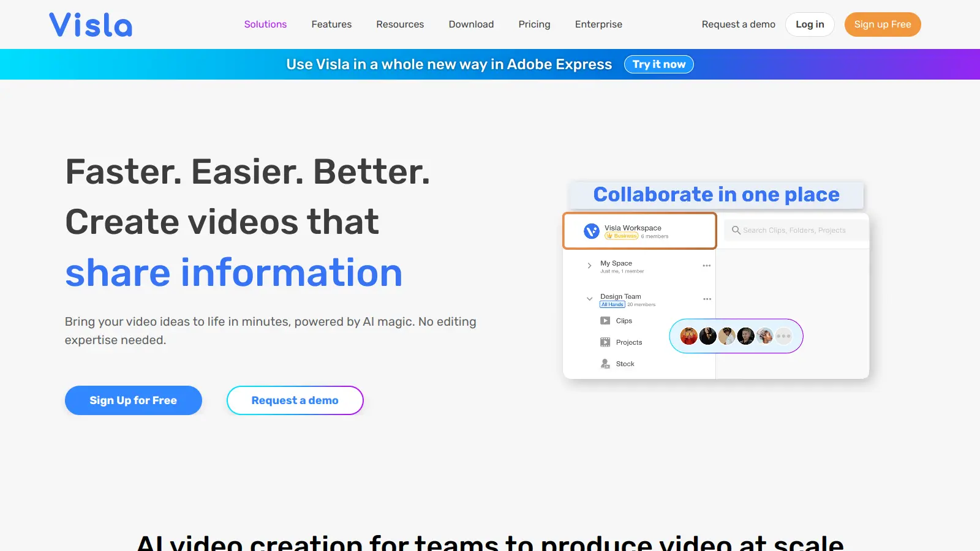Collapse the Design Team section

pos(589,299)
